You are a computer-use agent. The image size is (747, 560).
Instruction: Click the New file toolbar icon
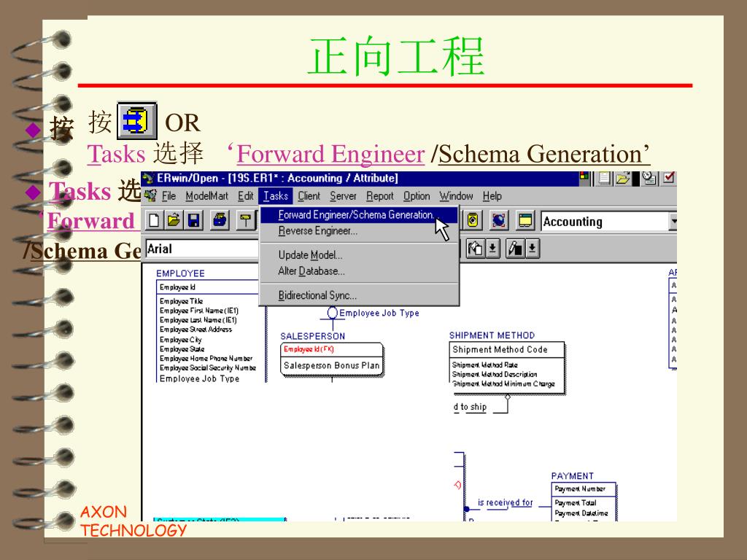pyautogui.click(x=154, y=220)
